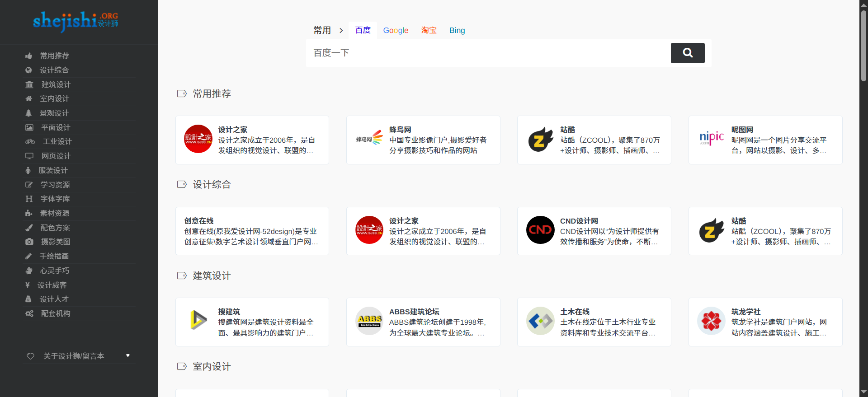Click the scrollbar down arrow
This screenshot has height=397, width=868.
click(863, 392)
